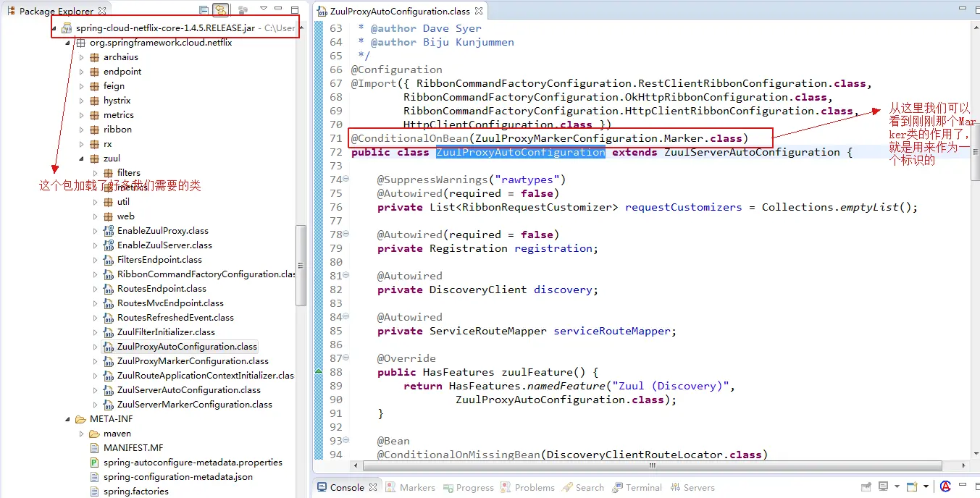The height and width of the screenshot is (498, 980).
Task: Click the spring-cloud-netflix-core jar icon
Action: (x=67, y=28)
